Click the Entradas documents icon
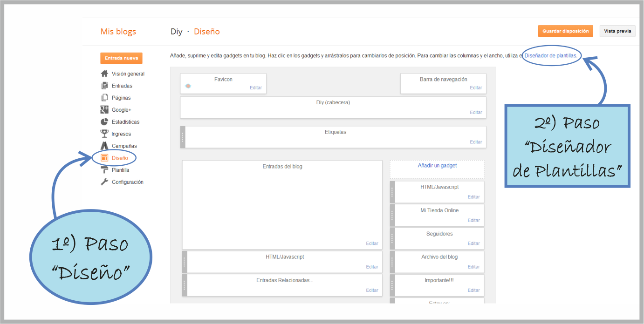 coord(104,86)
